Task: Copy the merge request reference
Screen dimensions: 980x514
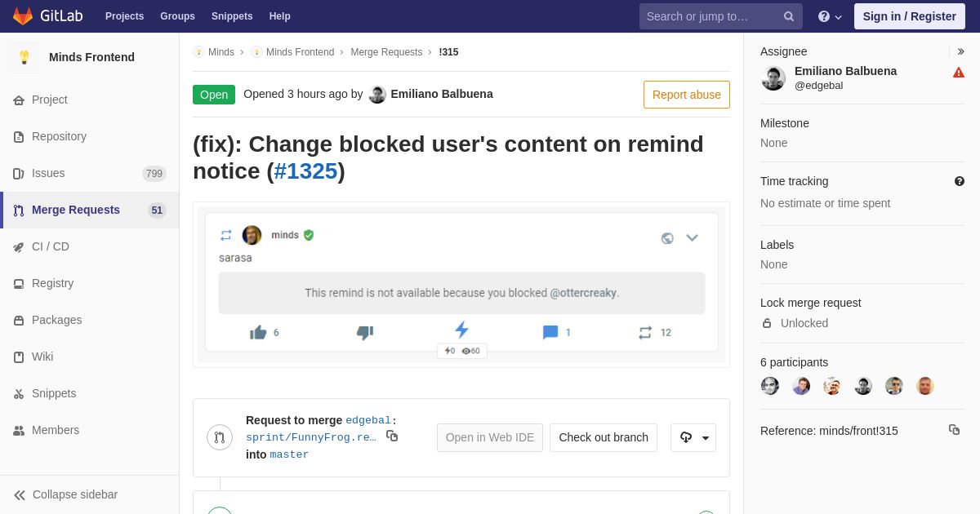Action: (954, 430)
